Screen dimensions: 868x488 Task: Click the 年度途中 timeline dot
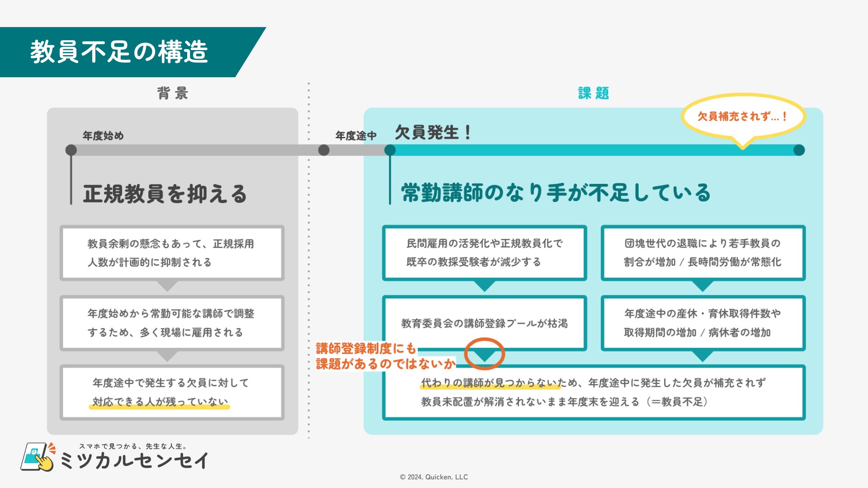pos(324,150)
